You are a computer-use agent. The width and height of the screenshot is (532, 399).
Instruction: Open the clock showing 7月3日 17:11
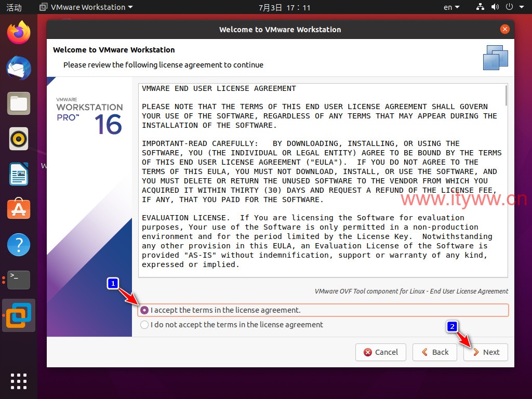coord(284,7)
